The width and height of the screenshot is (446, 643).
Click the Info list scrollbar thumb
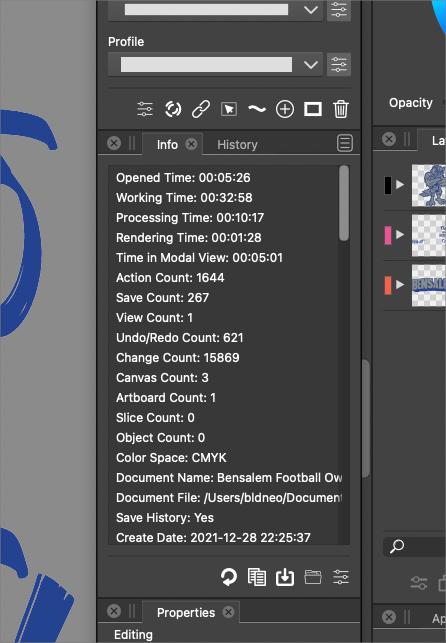click(344, 203)
